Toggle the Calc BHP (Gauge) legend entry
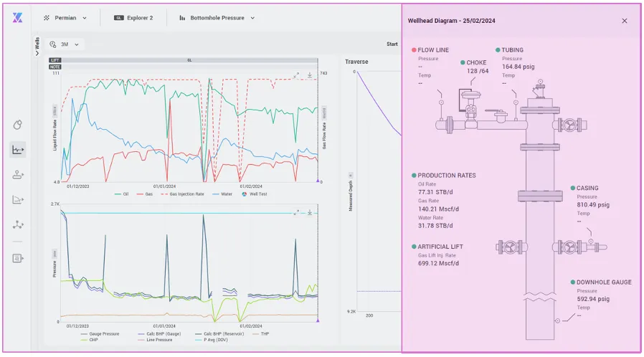Image resolution: width=644 pixels, height=357 pixels. pos(159,334)
